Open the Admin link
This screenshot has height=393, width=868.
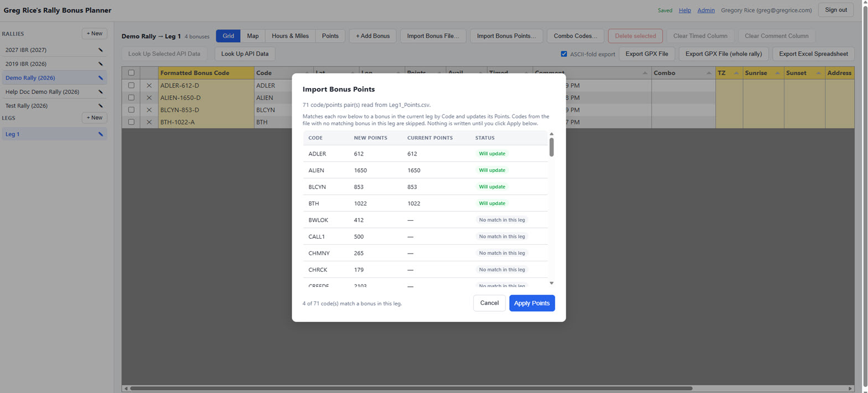pos(706,10)
